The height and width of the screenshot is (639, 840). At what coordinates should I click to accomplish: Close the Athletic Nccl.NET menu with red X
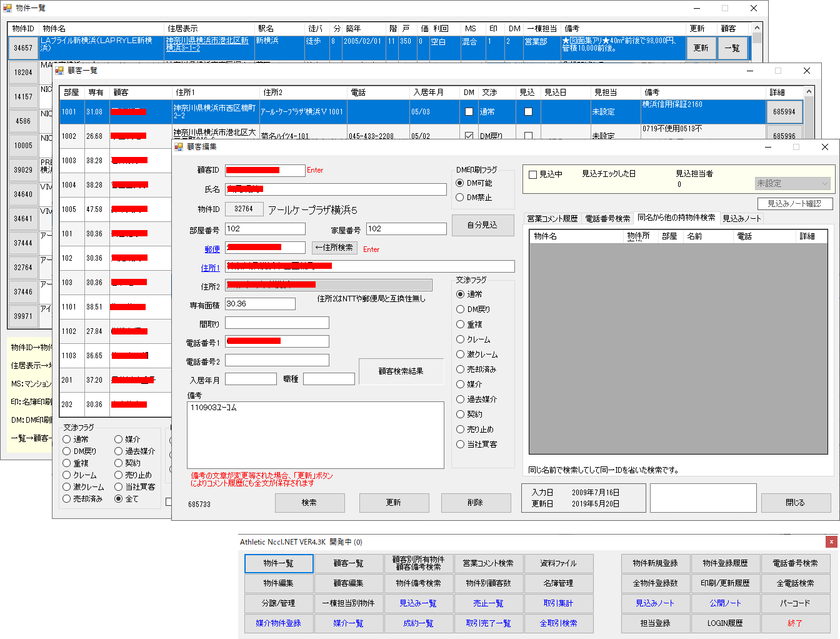831,542
